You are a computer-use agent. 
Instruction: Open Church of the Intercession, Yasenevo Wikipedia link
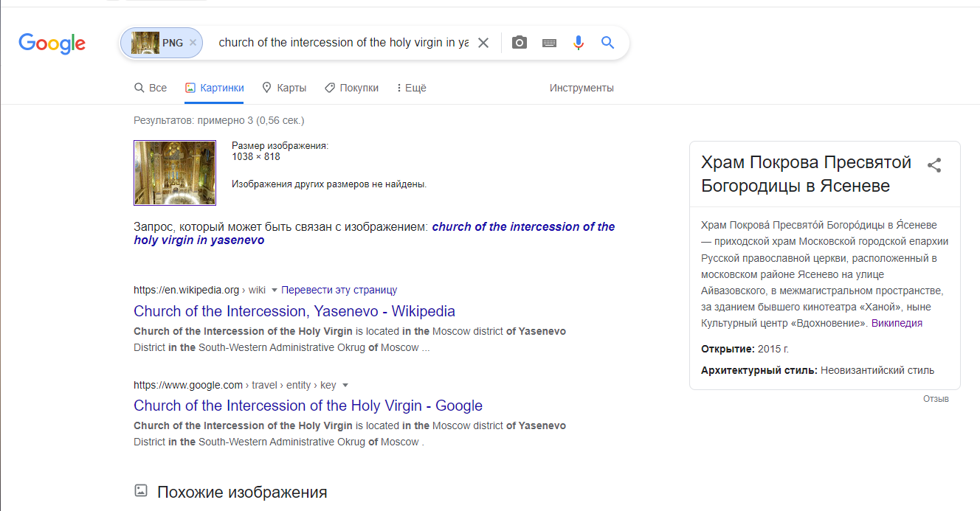tap(294, 311)
